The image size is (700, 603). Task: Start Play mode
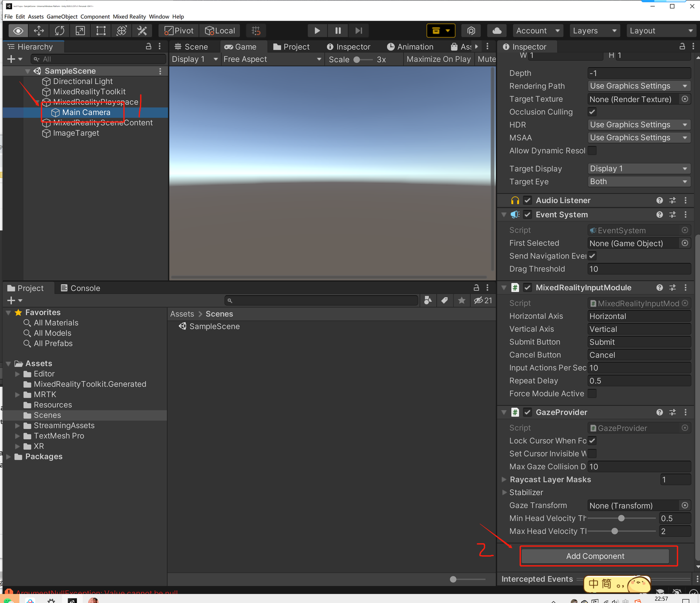[317, 31]
